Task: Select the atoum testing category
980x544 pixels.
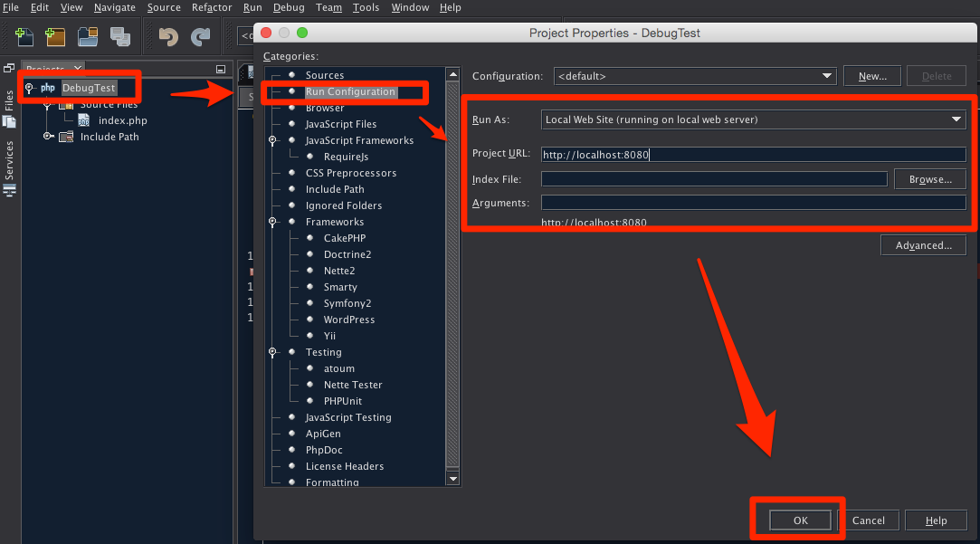Action: pyautogui.click(x=338, y=368)
